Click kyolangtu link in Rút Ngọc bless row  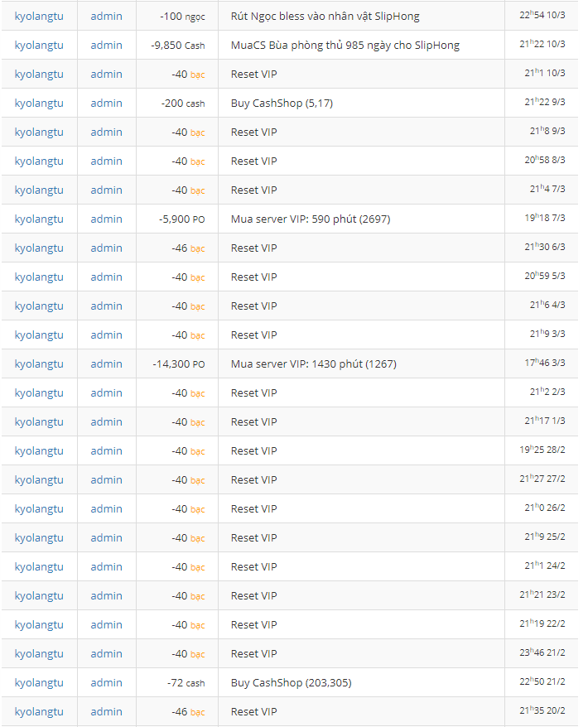[39, 17]
